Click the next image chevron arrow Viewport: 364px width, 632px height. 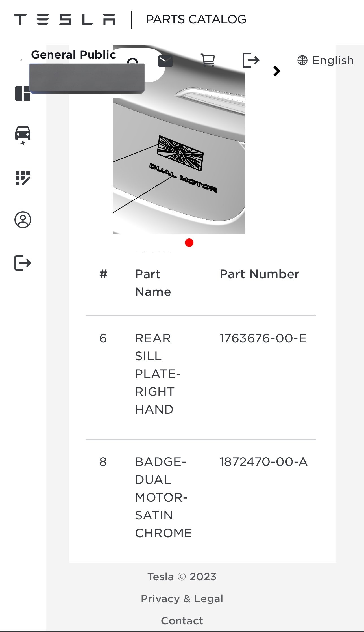click(x=277, y=71)
